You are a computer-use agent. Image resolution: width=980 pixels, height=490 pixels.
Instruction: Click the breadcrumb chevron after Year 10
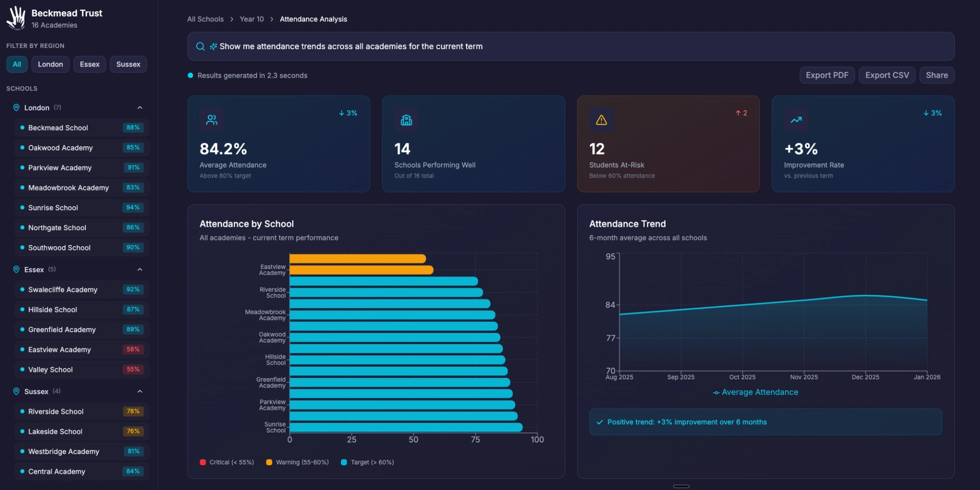tap(272, 19)
